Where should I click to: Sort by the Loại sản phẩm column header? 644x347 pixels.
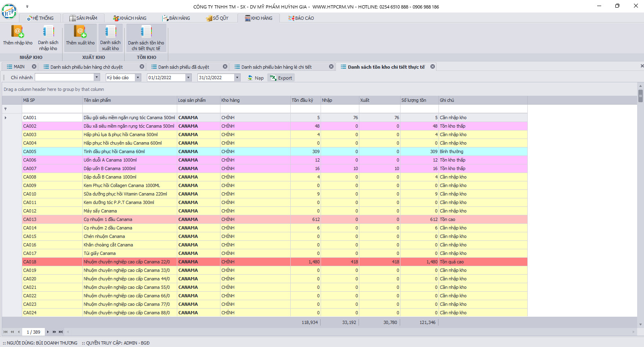[x=199, y=100]
